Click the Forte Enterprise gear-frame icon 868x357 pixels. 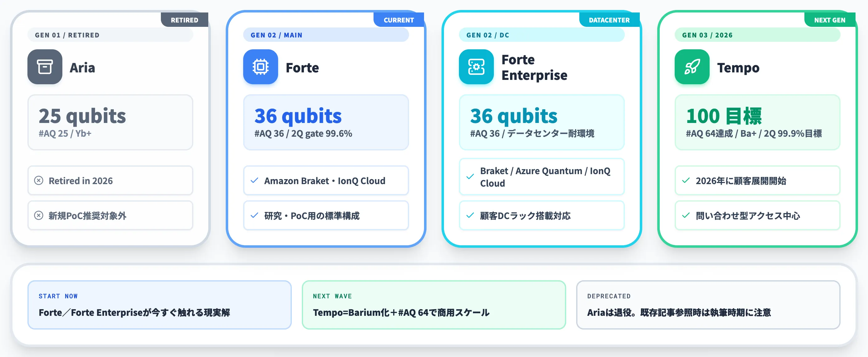476,67
